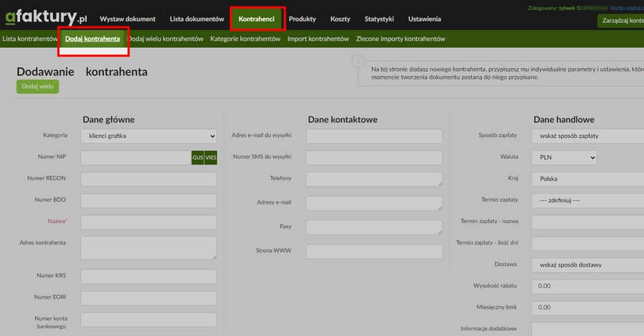Click the GUS lookup button
The width and height of the screenshot is (644, 336).
point(197,158)
